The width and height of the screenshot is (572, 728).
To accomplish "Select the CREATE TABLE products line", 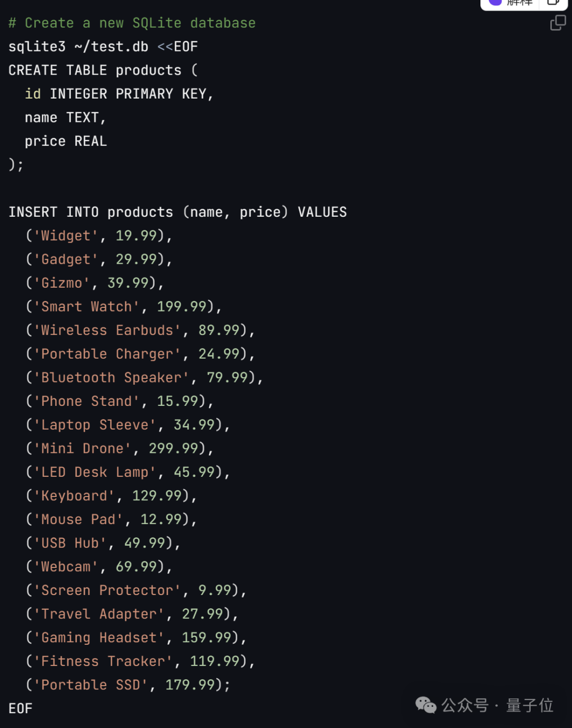I will [103, 70].
